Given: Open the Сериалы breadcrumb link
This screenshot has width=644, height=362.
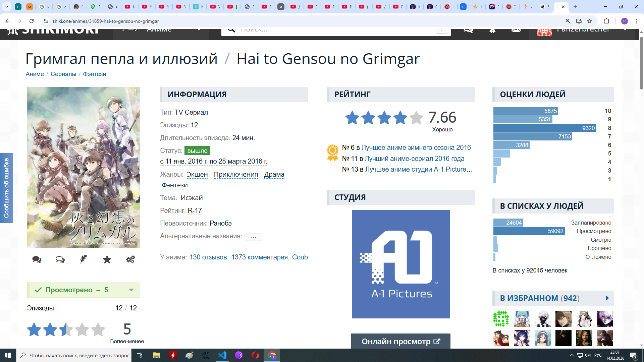Looking at the screenshot, I should click(63, 74).
